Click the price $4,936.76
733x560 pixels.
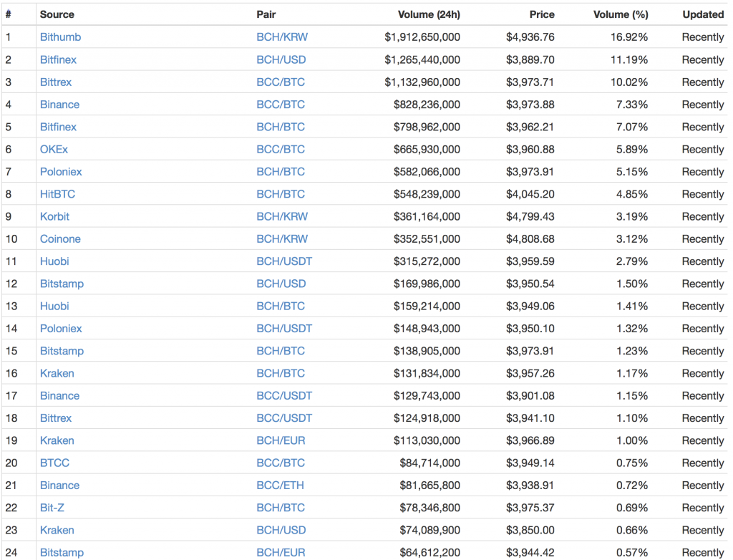click(x=530, y=37)
